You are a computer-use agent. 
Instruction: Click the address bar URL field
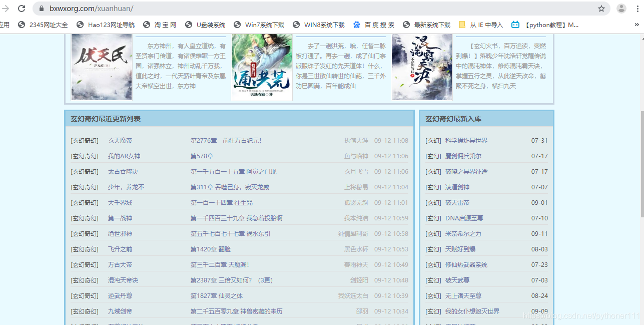click(320, 9)
